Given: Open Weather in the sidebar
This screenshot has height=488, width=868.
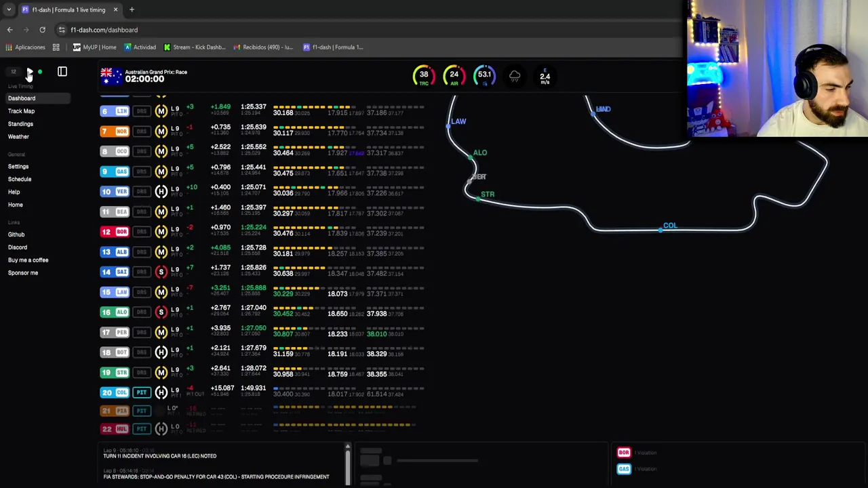Looking at the screenshot, I should tap(18, 137).
